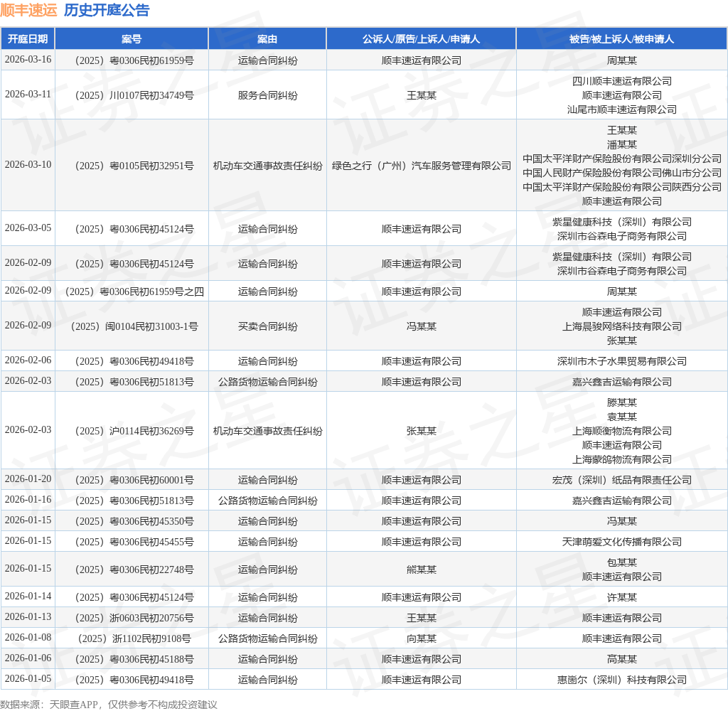Image resolution: width=728 pixels, height=711 pixels.
Task: Click defendant 周某某 in the 2026-03-16 row
Action: tap(621, 60)
